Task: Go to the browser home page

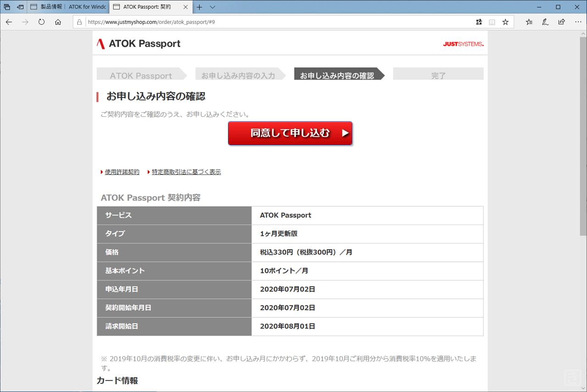Action: coord(58,22)
